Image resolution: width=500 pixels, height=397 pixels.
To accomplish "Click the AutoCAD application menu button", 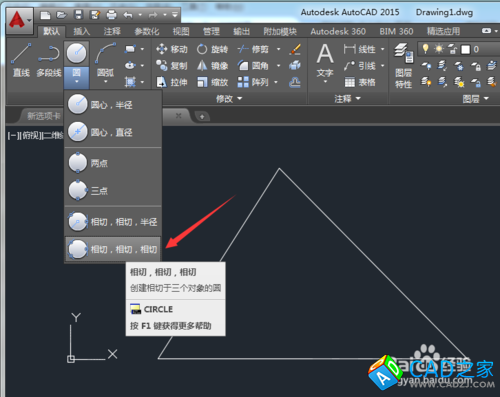I will click(x=19, y=21).
